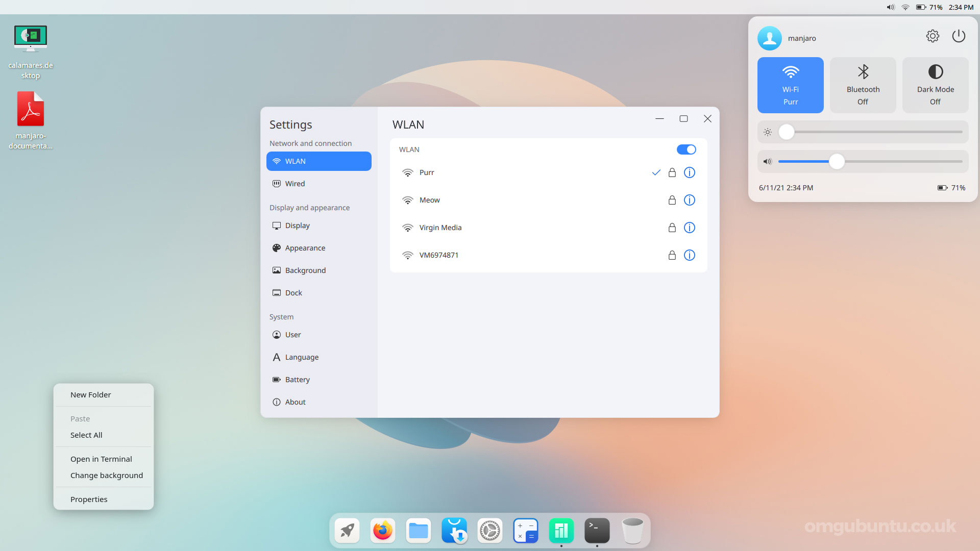Click the lock icon beside Virgin Media
The image size is (980, 551).
(x=672, y=228)
